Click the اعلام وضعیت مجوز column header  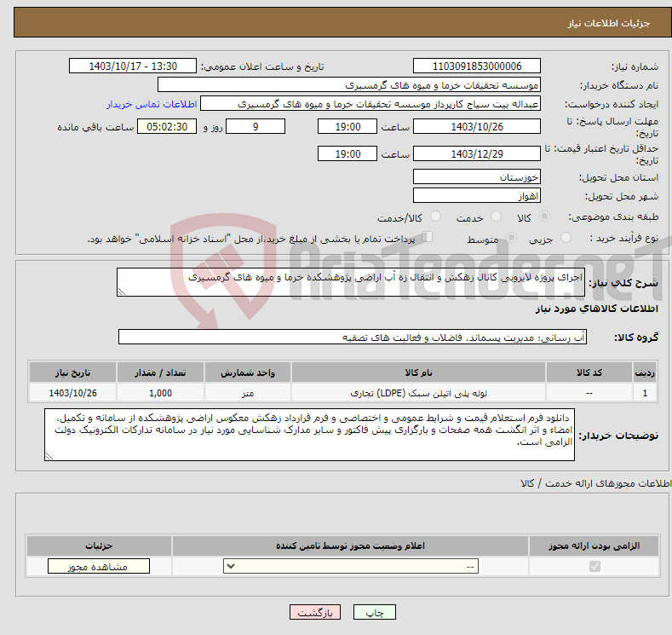(350, 546)
